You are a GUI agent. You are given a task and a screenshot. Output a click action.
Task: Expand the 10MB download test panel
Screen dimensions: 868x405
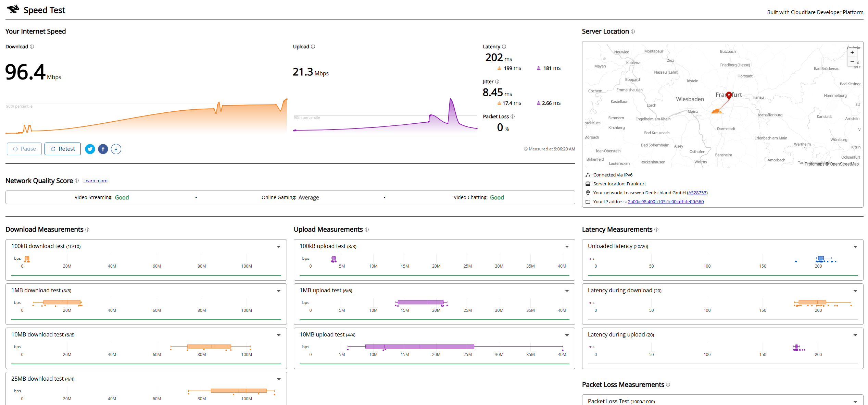[279, 335]
